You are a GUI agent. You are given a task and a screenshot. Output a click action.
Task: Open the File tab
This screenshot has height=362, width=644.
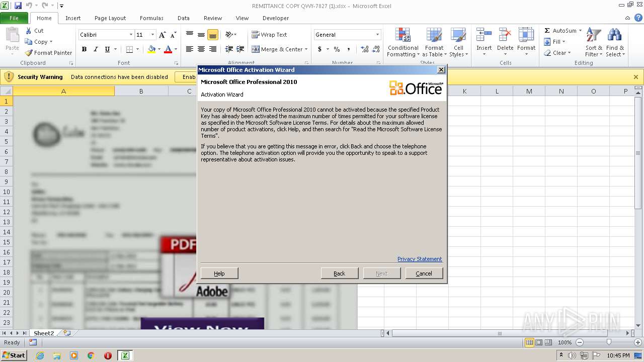(x=14, y=18)
